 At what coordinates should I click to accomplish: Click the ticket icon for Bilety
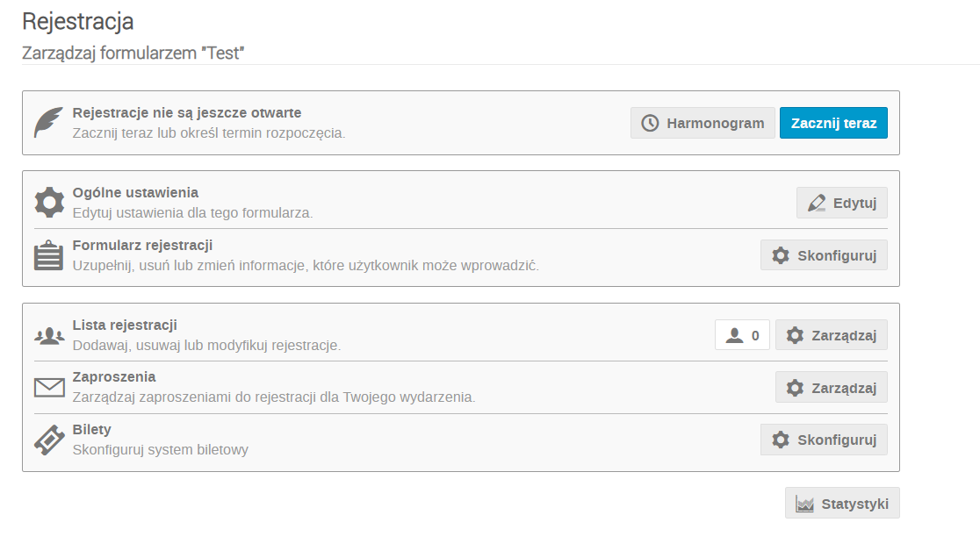49,440
